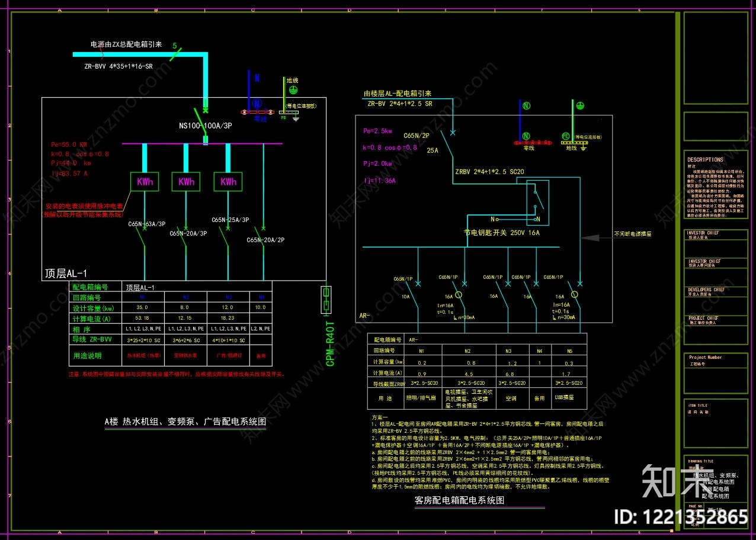Click the '用途说明' row header
The image size is (756, 540).
(x=87, y=356)
